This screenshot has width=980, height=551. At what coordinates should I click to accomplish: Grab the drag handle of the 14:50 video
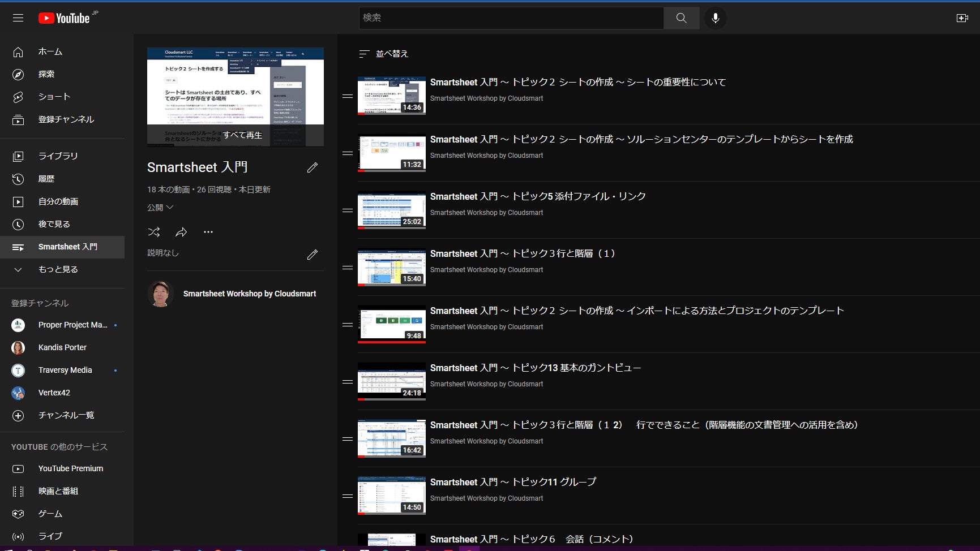[348, 496]
